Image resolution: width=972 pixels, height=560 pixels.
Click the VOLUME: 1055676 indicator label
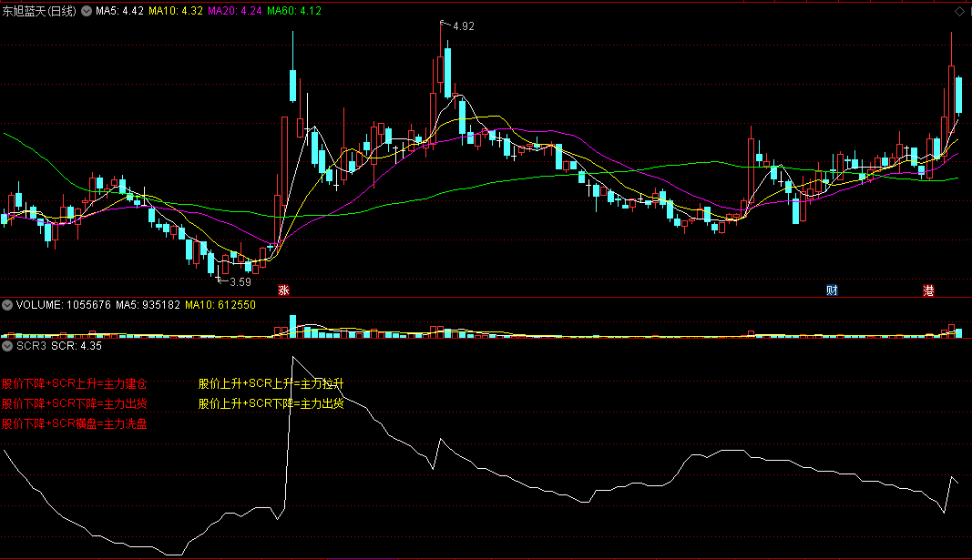(64, 305)
